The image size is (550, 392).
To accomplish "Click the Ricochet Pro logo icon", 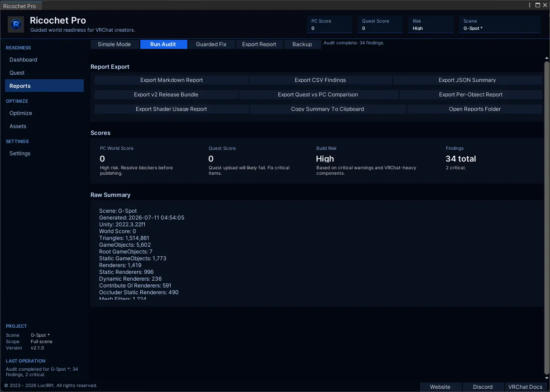I will click(16, 24).
